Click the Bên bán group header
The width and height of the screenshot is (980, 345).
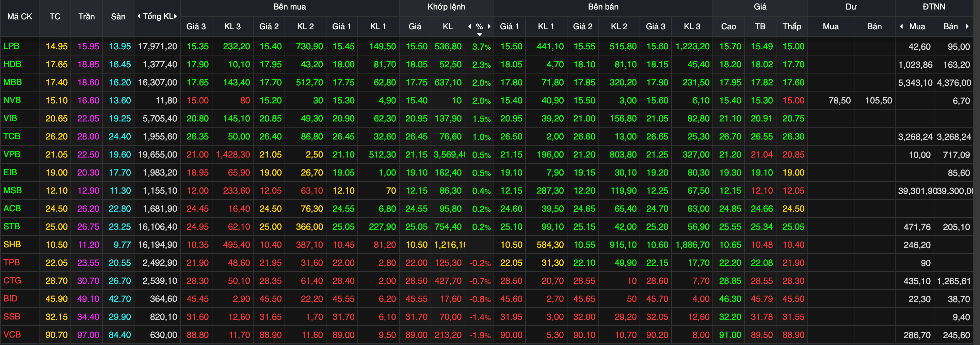[603, 7]
